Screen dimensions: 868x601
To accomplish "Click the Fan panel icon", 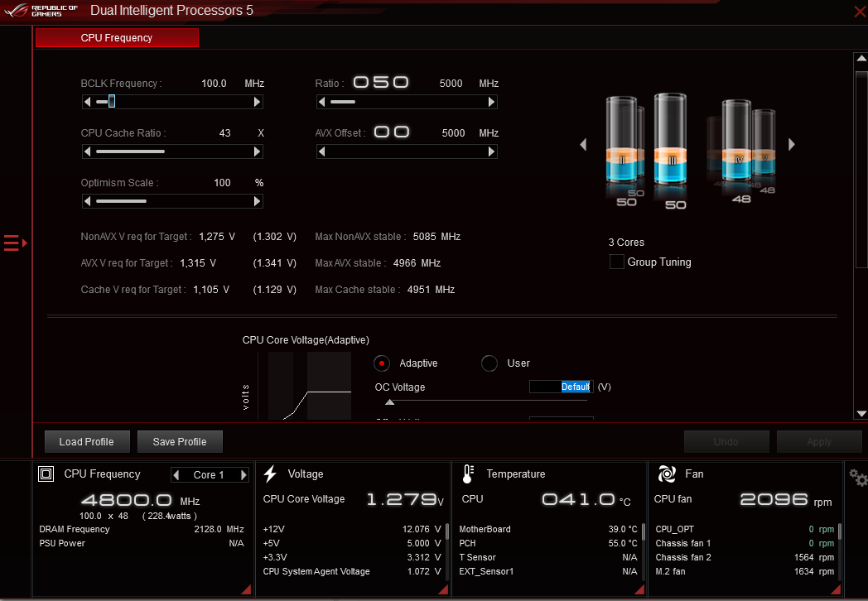I will coord(667,474).
